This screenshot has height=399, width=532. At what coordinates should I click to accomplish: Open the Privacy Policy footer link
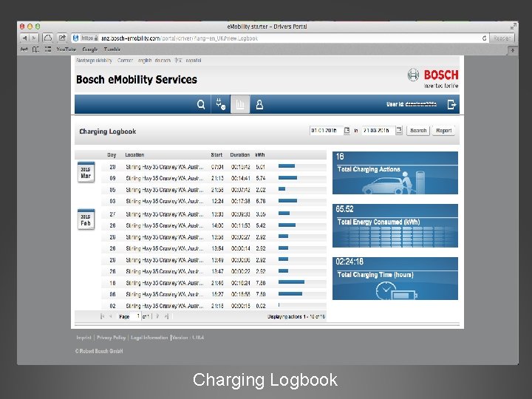coord(112,338)
